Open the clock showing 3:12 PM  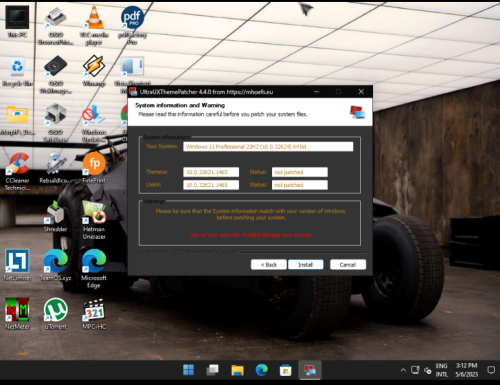[x=467, y=370]
